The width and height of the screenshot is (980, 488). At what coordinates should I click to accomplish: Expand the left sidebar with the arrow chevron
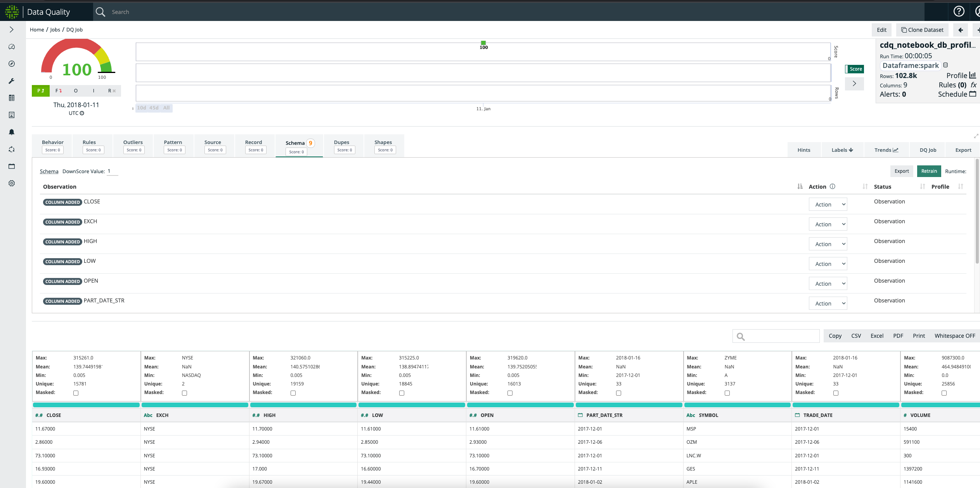[x=12, y=30]
